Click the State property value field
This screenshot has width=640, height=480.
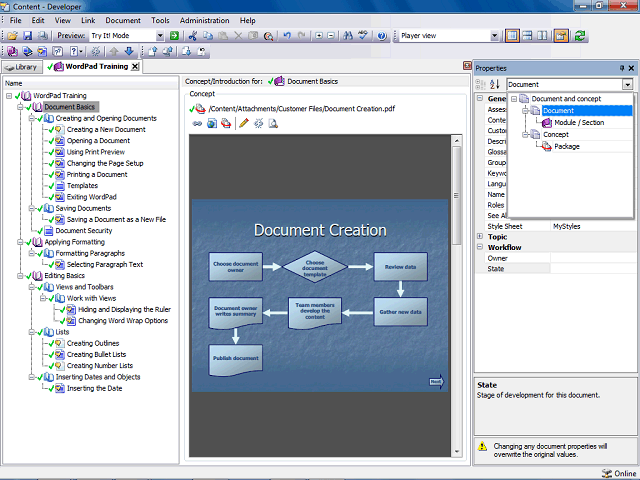coord(593,269)
